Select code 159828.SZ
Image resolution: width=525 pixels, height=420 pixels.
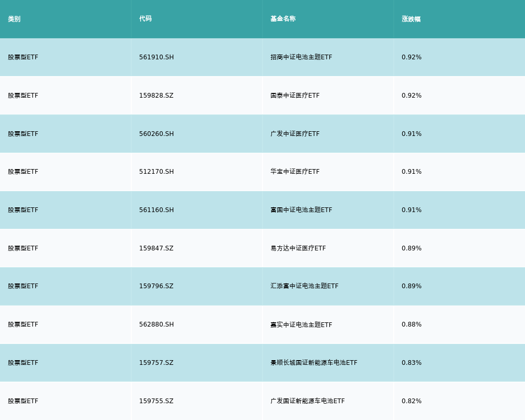pyautogui.click(x=156, y=96)
